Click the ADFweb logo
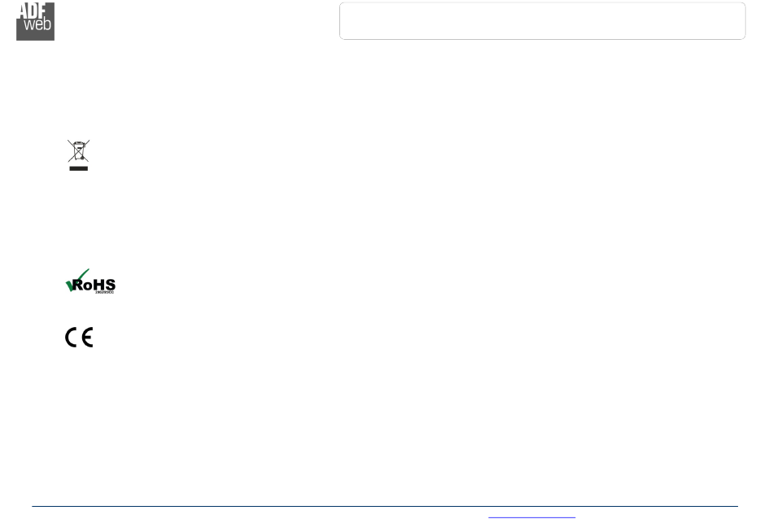The image size is (773, 532). coord(36,21)
